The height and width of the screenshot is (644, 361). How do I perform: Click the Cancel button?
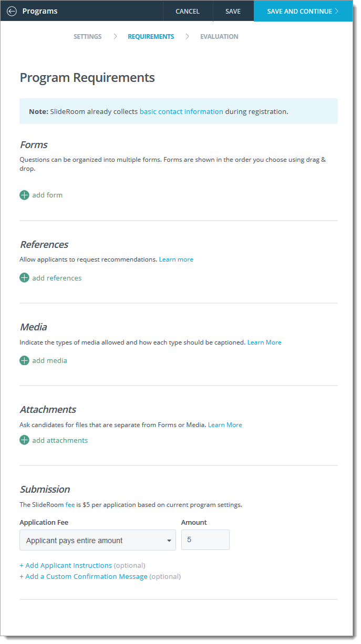coord(188,11)
